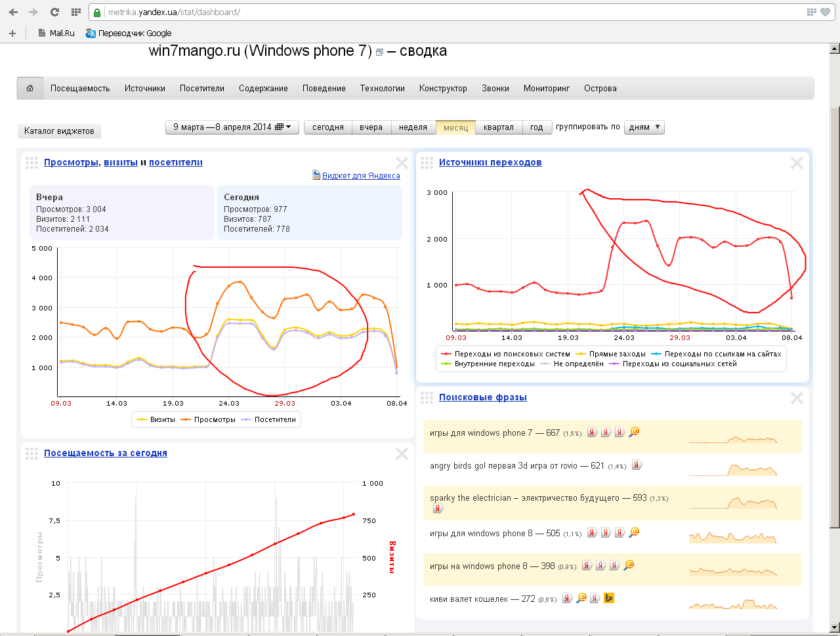Toggle Визиты series in chart legend
The image size is (840, 636).
[x=156, y=419]
